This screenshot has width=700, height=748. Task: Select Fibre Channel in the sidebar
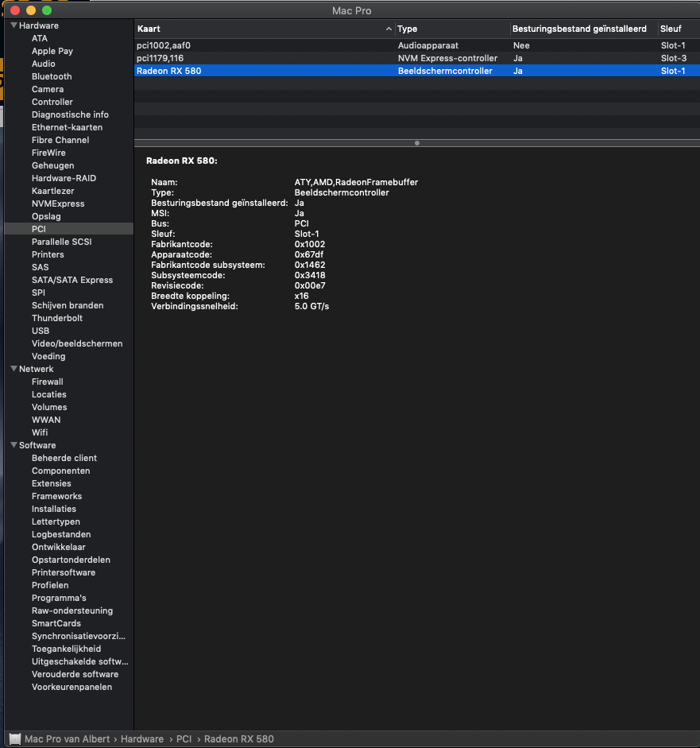point(60,140)
